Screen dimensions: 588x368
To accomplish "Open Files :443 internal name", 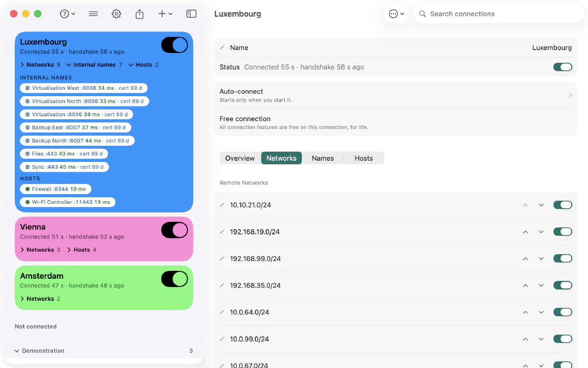I will point(64,154).
